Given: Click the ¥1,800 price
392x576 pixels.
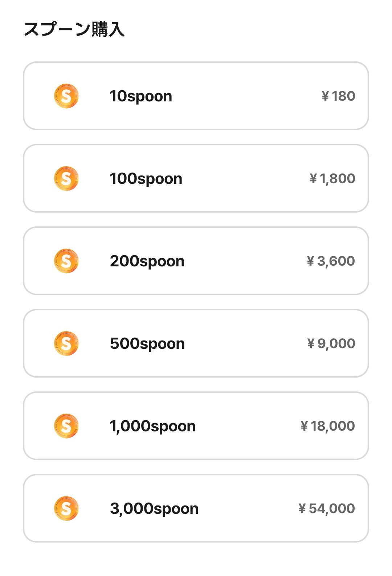Looking at the screenshot, I should coord(332,178).
